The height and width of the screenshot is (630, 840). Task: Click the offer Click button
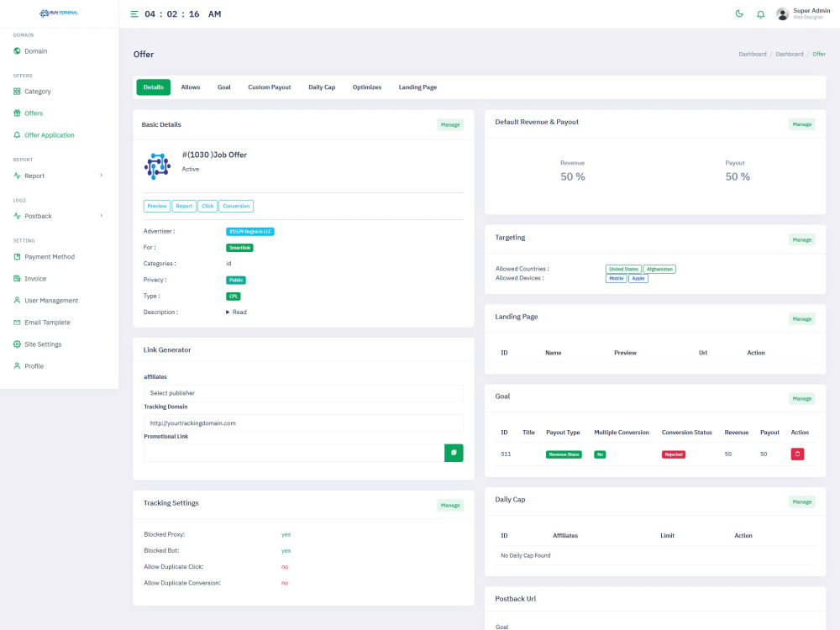point(207,207)
